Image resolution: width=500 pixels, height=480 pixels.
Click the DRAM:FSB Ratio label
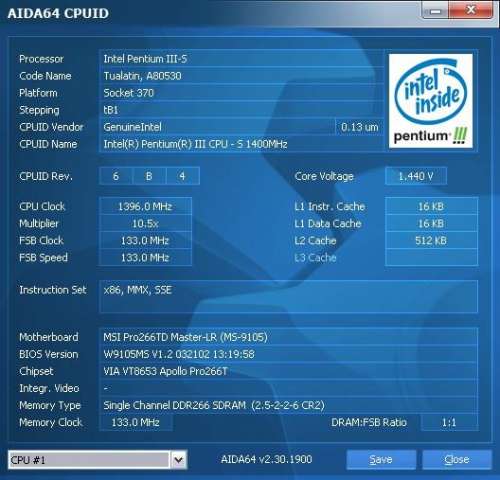point(369,422)
